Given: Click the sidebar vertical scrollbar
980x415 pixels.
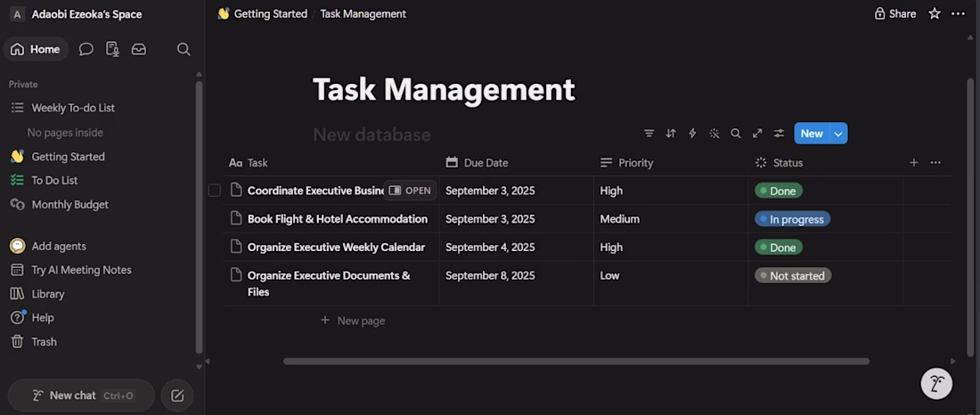Looking at the screenshot, I should 200,217.
